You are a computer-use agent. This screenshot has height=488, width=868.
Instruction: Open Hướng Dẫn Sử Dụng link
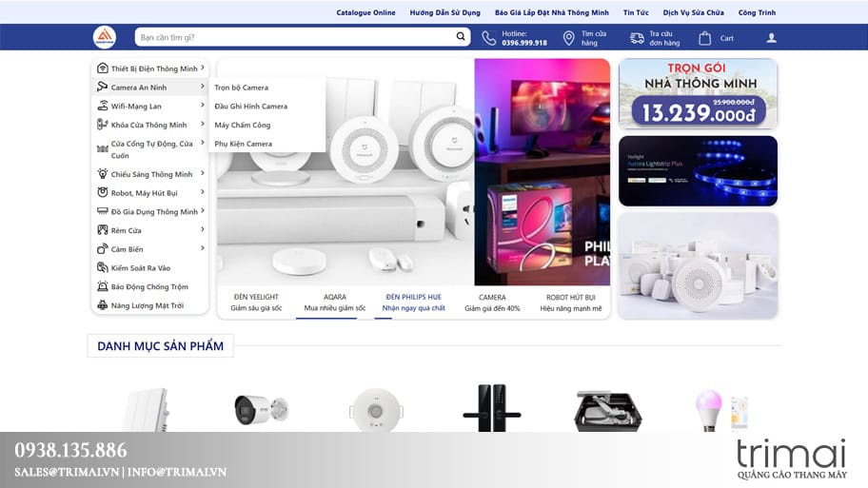(445, 12)
